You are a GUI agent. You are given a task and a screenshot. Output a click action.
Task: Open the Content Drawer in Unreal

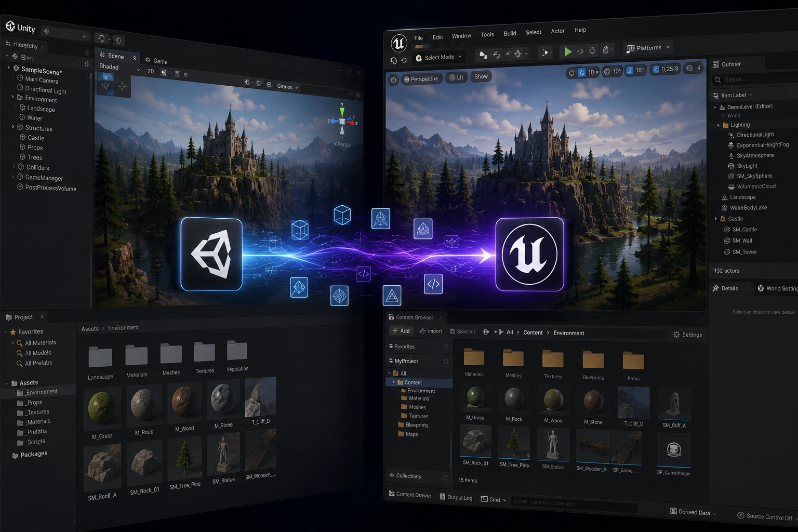410,494
